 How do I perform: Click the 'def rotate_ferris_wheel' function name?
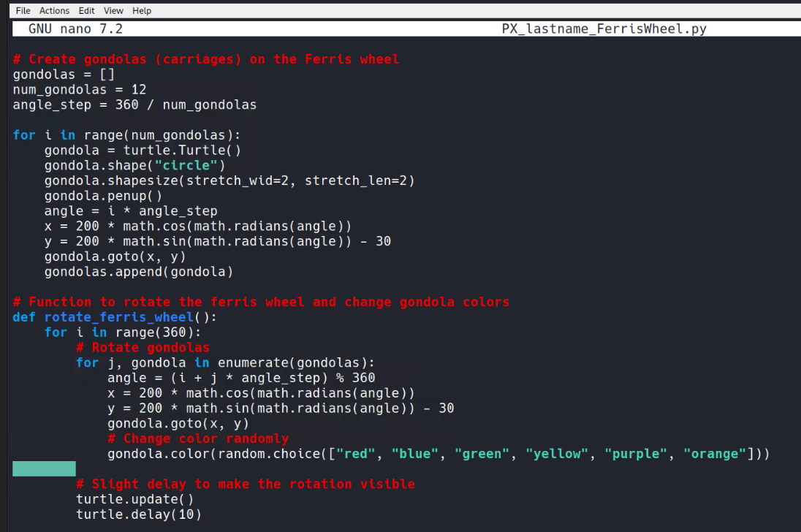point(119,317)
